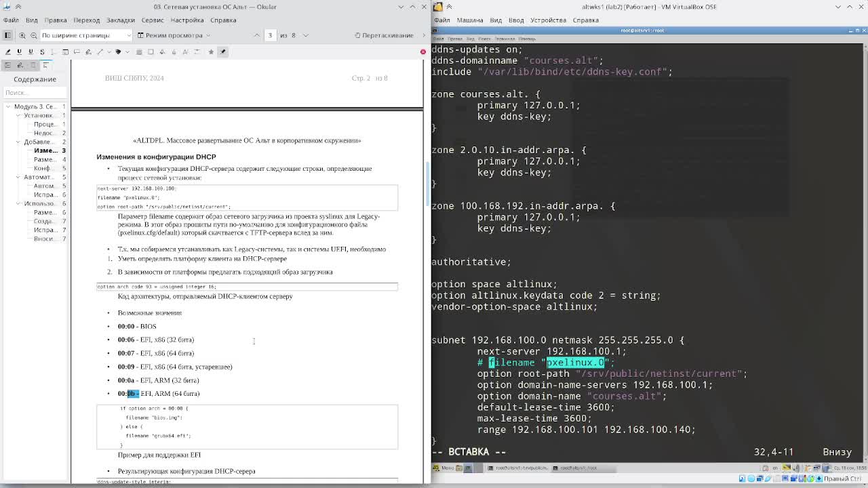This screenshot has width=868, height=488.
Task: Open VirtualBox 'Машина' menu
Action: click(x=470, y=20)
